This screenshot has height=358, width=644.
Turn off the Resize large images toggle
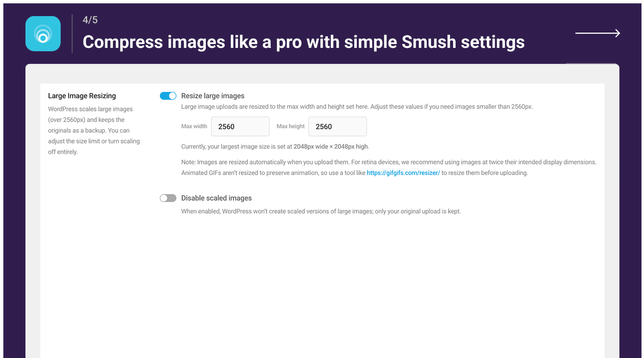[168, 96]
